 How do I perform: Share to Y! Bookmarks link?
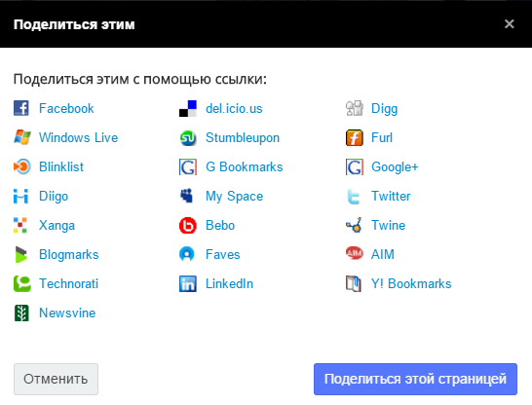(411, 283)
